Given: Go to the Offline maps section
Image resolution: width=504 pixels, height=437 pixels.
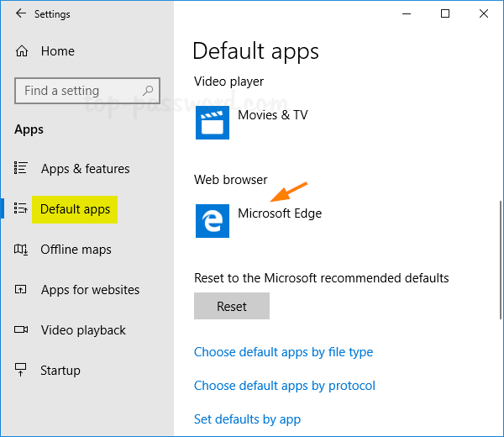Looking at the screenshot, I should point(76,250).
